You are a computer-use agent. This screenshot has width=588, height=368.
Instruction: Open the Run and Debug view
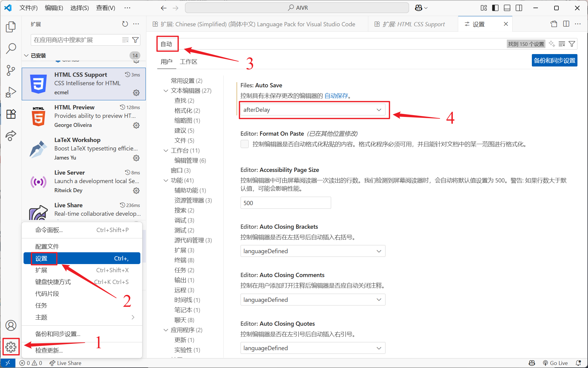click(11, 92)
